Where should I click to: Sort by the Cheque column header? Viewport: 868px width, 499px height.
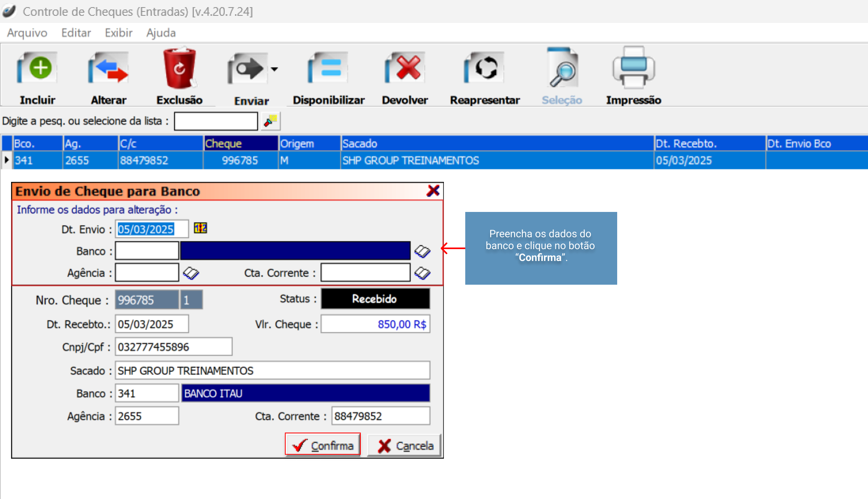coord(241,144)
